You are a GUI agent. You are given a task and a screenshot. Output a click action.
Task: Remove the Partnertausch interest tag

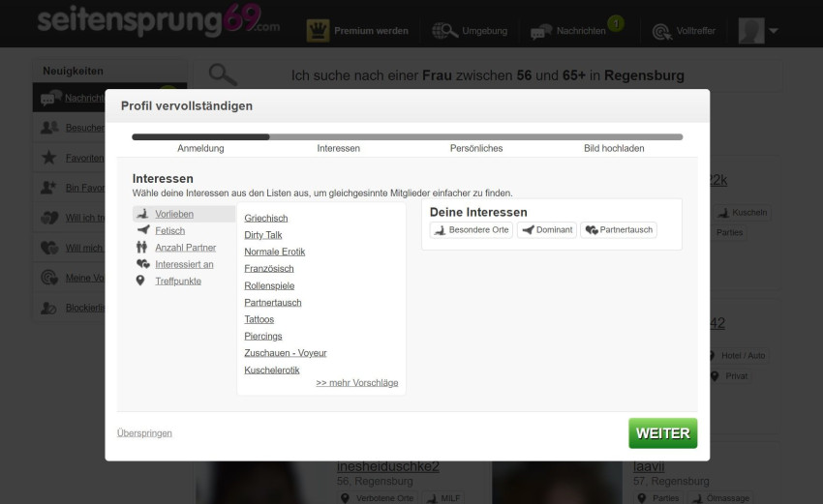pos(619,229)
